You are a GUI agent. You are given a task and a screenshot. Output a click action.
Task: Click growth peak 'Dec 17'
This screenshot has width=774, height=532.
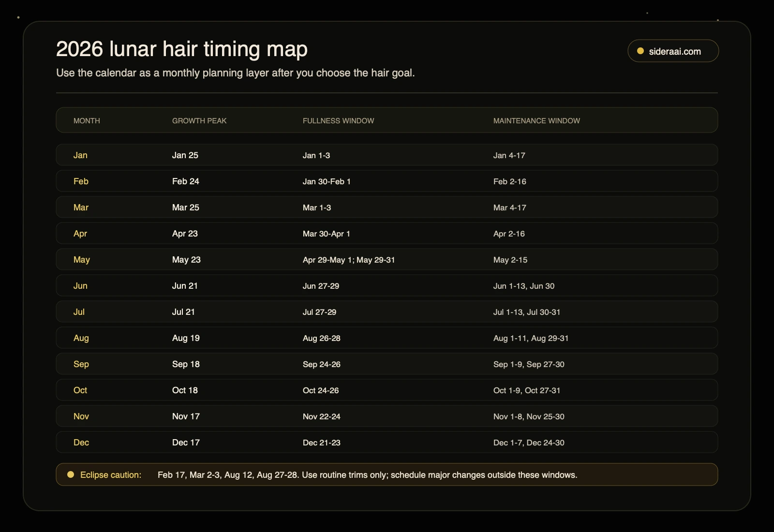coord(186,443)
